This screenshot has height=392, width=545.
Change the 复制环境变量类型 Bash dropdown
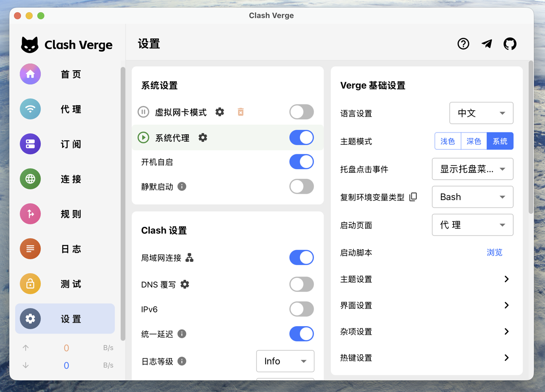coord(472,197)
